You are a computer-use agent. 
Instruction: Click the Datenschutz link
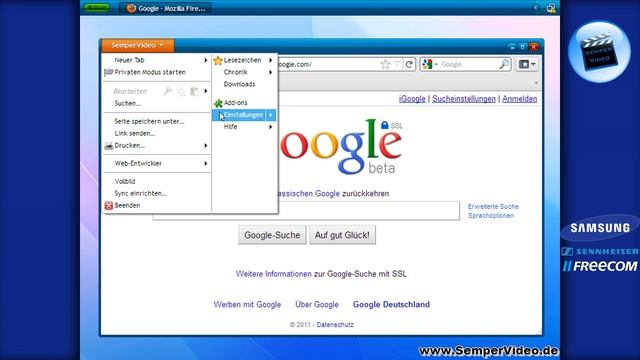pos(335,325)
